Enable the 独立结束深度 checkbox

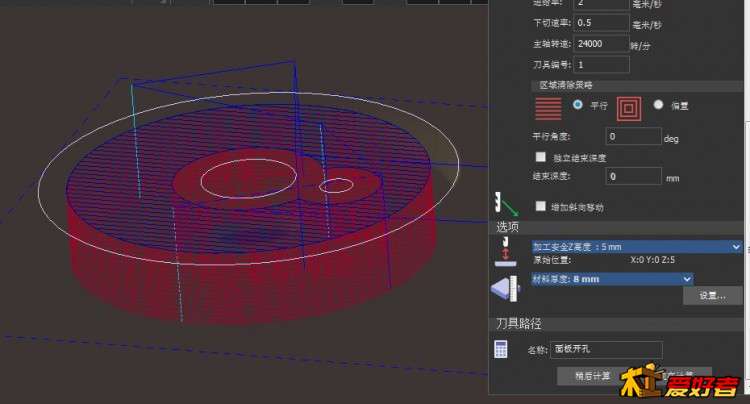pos(540,157)
